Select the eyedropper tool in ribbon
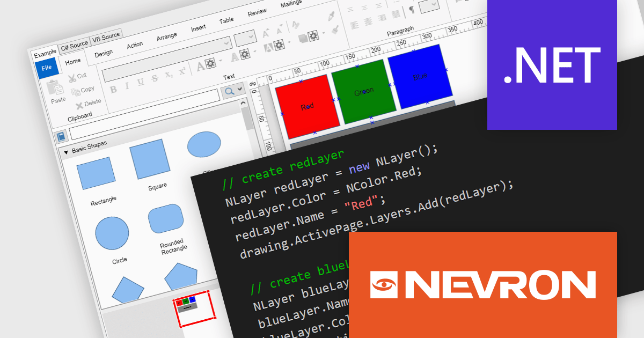644x338 pixels. 331,16
